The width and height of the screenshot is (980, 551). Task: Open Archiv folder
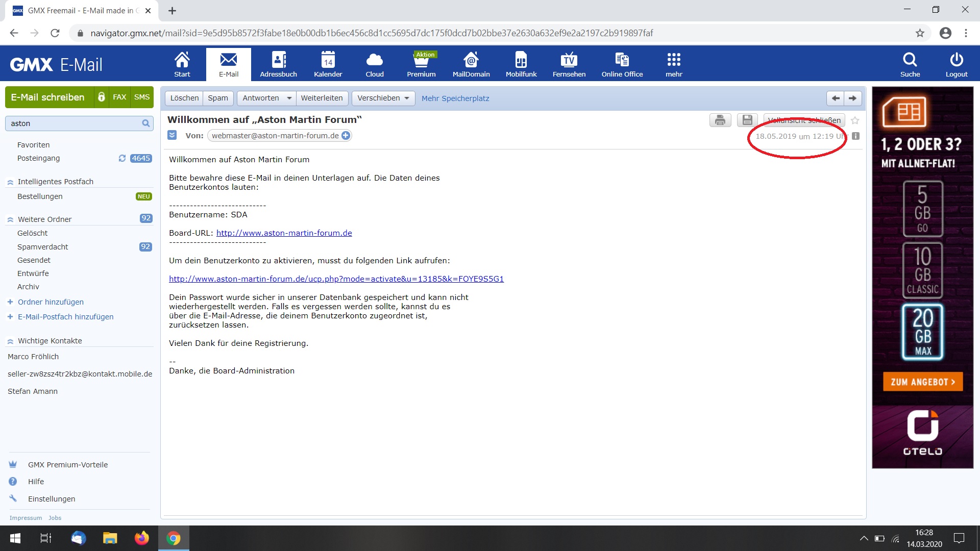(28, 287)
